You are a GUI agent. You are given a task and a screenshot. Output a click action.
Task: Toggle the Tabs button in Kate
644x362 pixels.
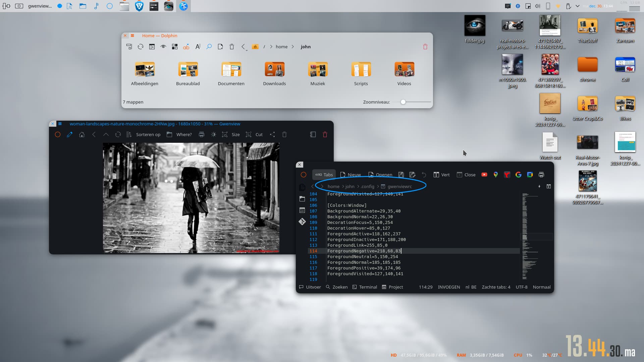324,175
